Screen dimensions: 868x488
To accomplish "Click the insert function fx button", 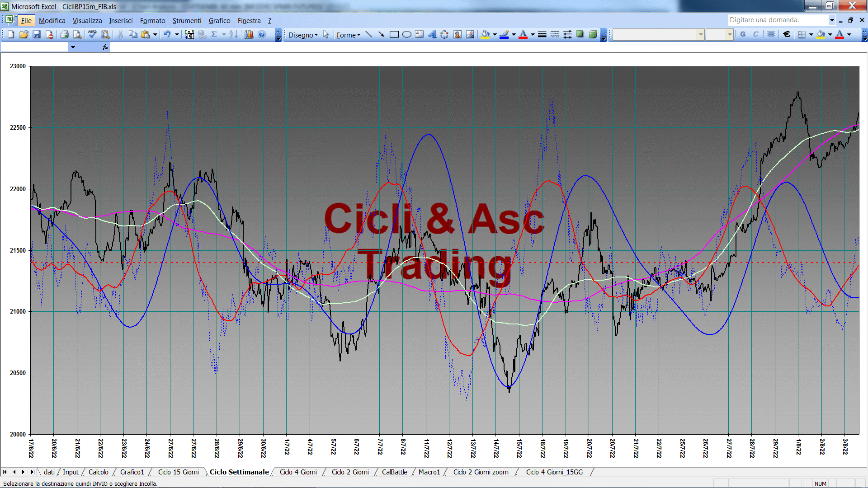I will (105, 47).
